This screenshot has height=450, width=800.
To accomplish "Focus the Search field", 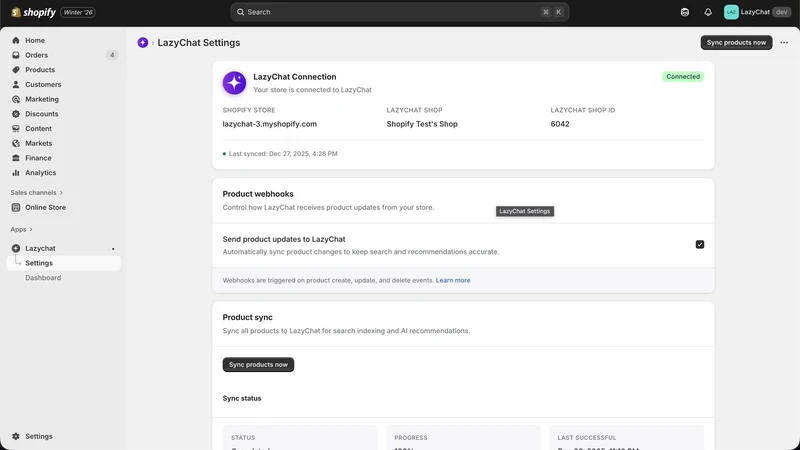I will tap(399, 12).
